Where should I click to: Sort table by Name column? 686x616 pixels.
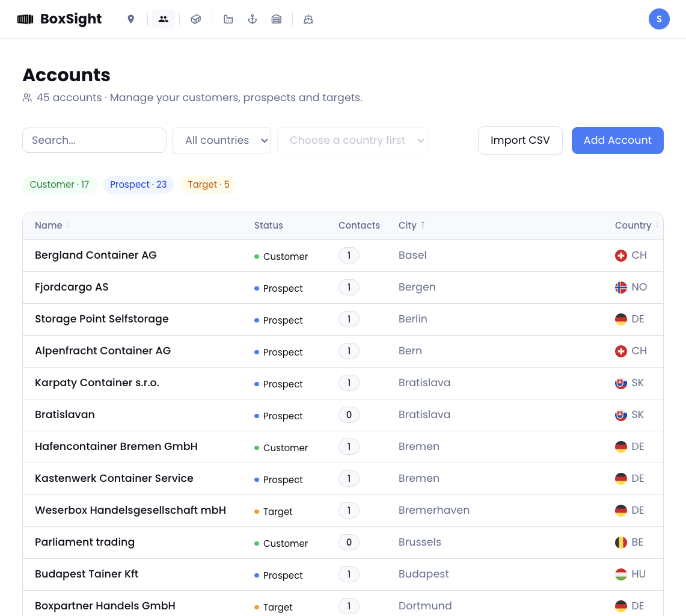coord(52,226)
